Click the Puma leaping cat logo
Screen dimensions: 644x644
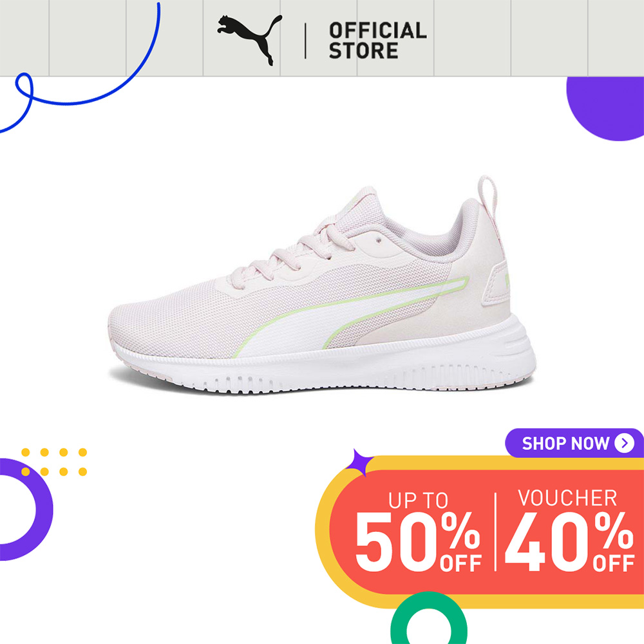tap(250, 40)
